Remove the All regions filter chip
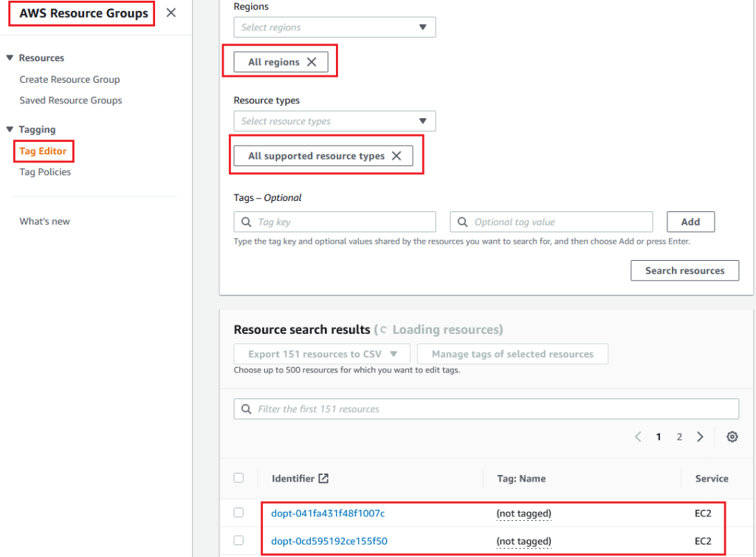This screenshot has height=557, width=756. (312, 62)
